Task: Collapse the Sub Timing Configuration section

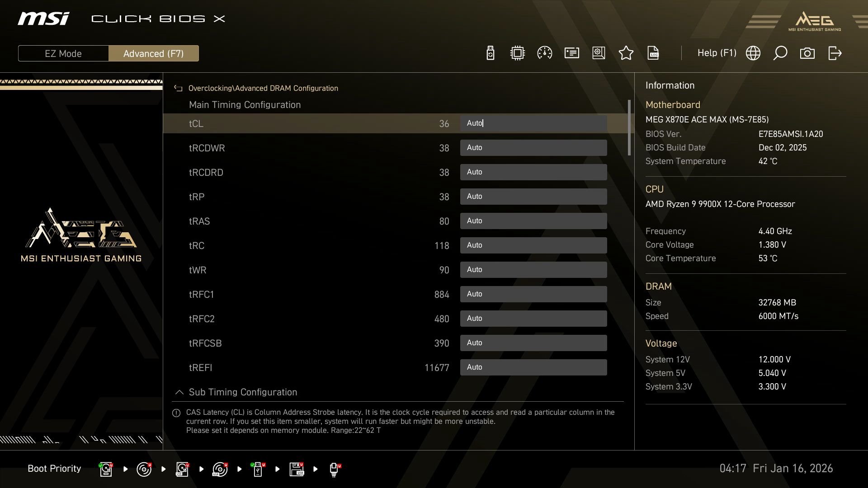Action: click(179, 392)
